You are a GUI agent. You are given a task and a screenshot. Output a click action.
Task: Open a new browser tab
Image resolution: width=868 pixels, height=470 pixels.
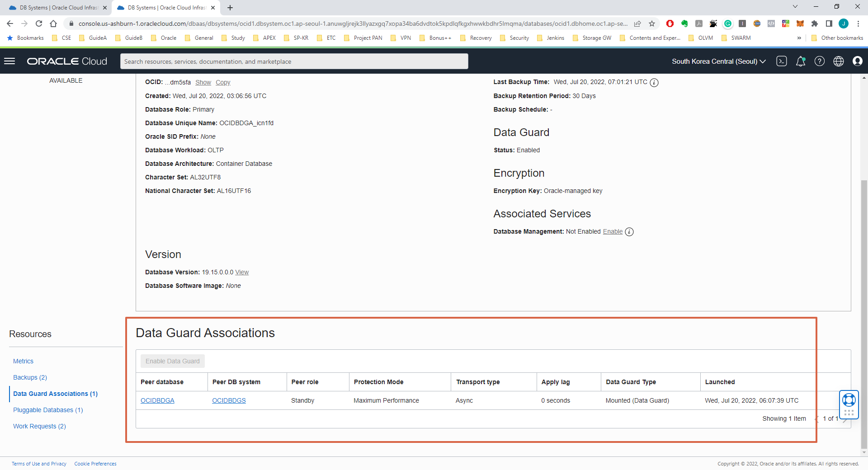point(230,8)
